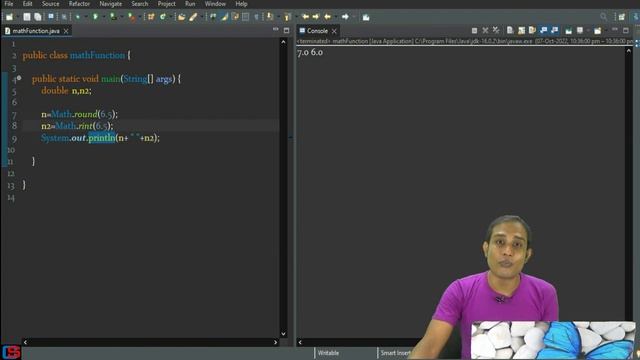The height and width of the screenshot is (360, 640).
Task: Open the Display Selected Console dropdown arrow
Action: tap(588, 31)
